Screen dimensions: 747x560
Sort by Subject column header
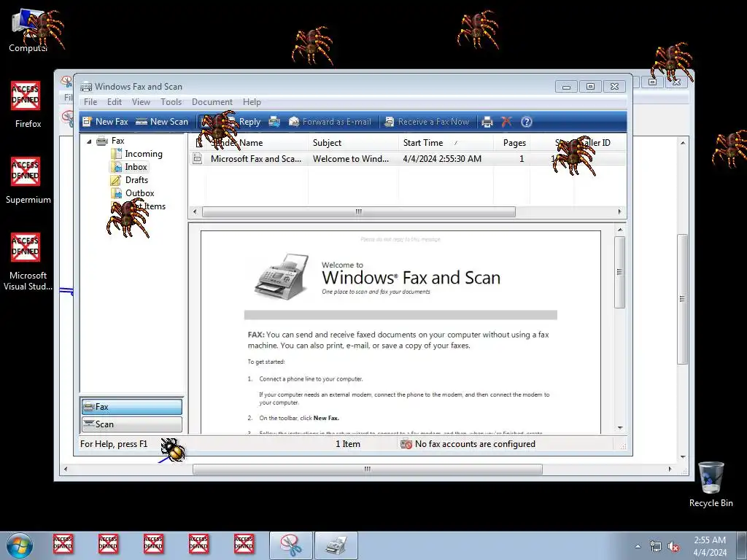point(353,143)
